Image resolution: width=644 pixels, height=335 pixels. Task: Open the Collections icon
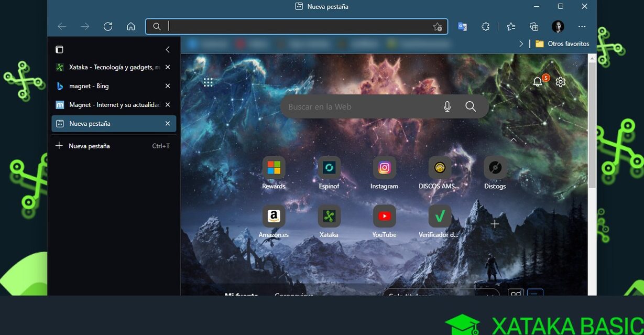click(533, 26)
